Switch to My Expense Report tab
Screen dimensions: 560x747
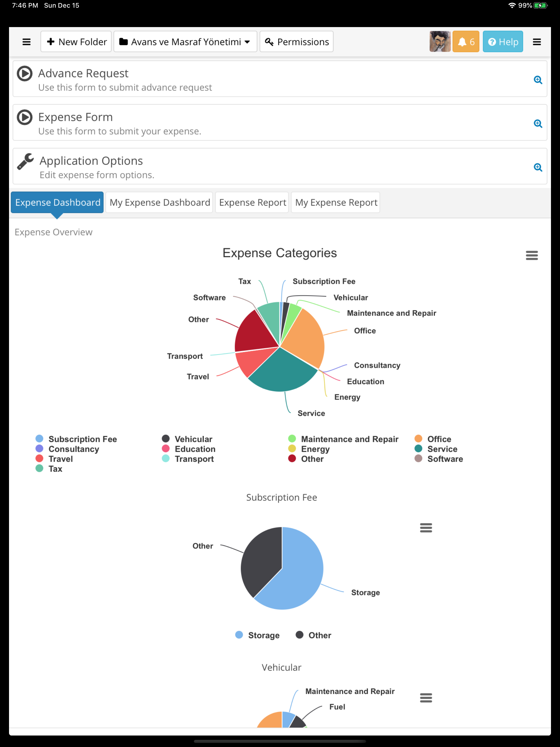click(x=336, y=202)
